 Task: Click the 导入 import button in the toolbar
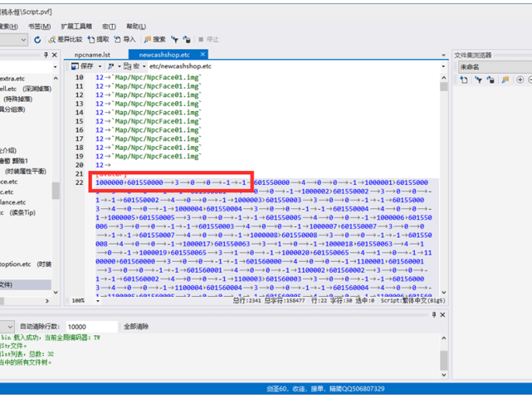(125, 39)
